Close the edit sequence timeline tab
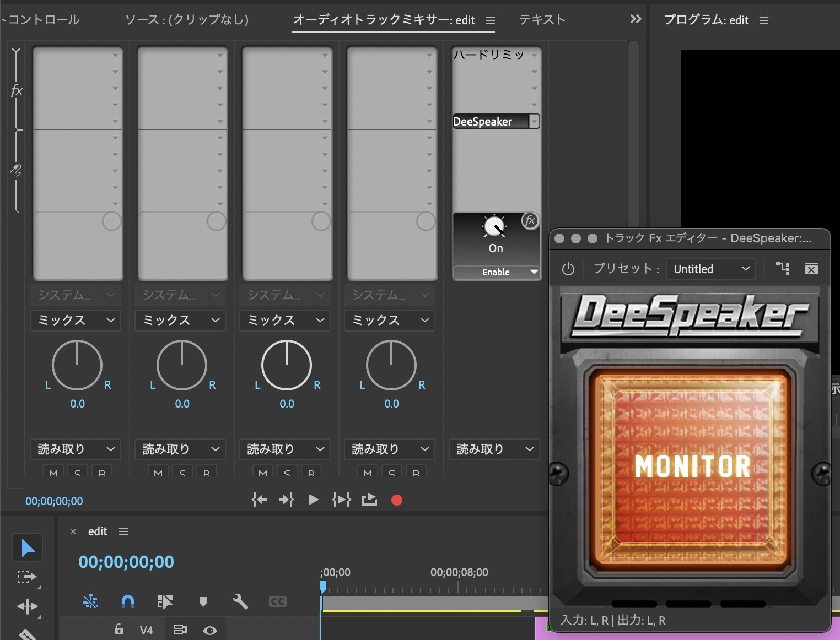The image size is (840, 640). (73, 531)
